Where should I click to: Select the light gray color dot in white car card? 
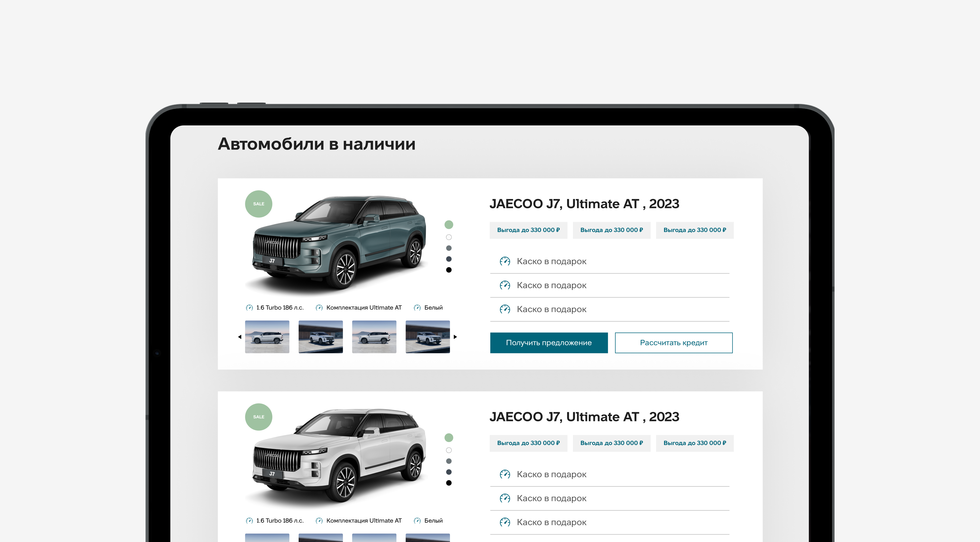point(449,461)
